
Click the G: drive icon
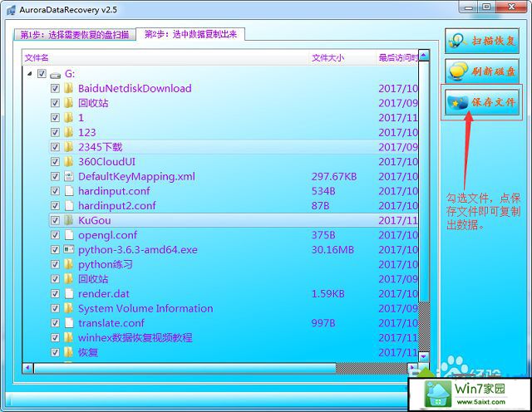coord(56,75)
